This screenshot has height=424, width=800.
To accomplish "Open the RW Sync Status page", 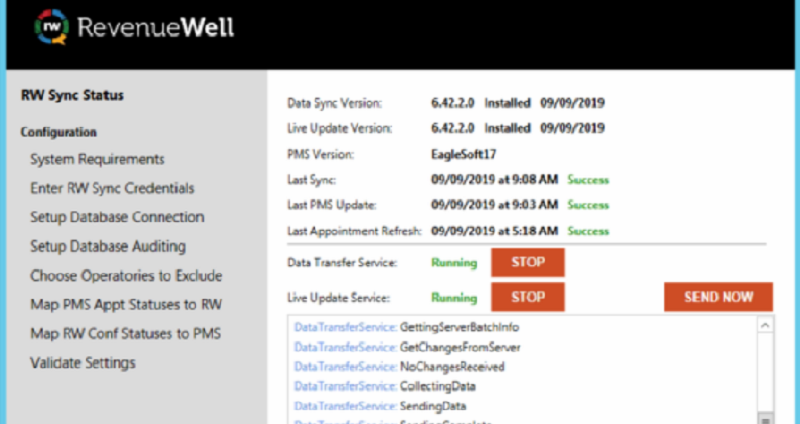I will pos(72,97).
